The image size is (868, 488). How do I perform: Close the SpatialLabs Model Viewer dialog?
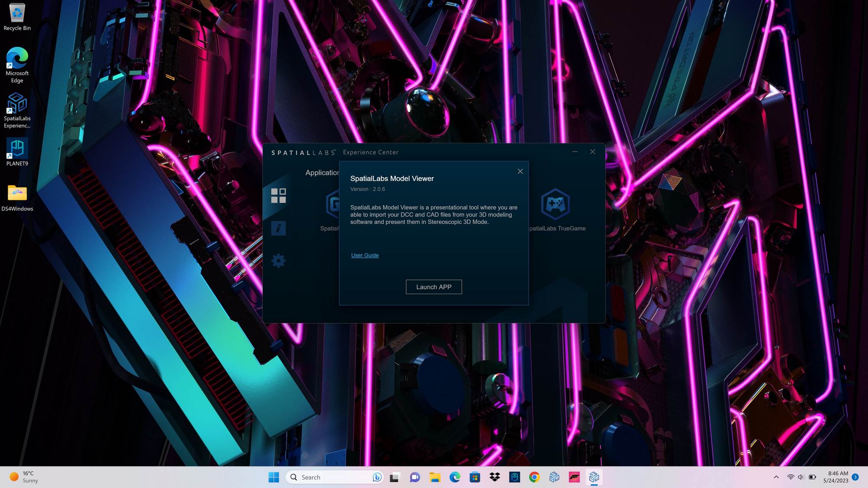(x=520, y=171)
